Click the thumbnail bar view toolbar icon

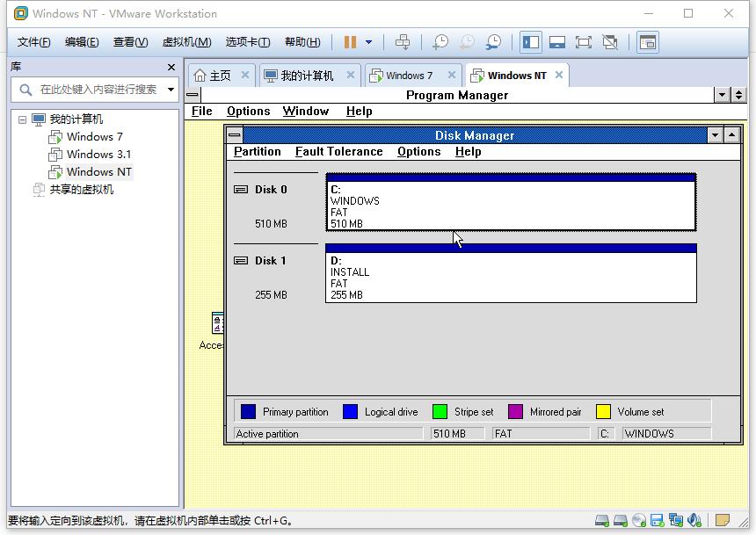[556, 42]
